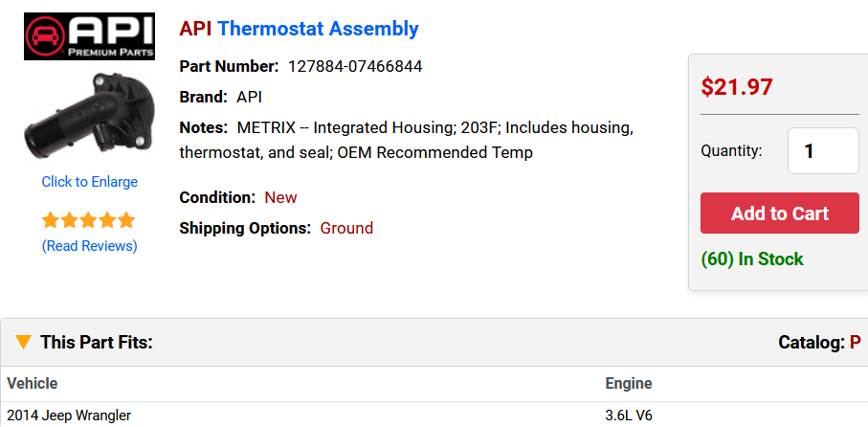Open the Catalog P link

(x=855, y=342)
